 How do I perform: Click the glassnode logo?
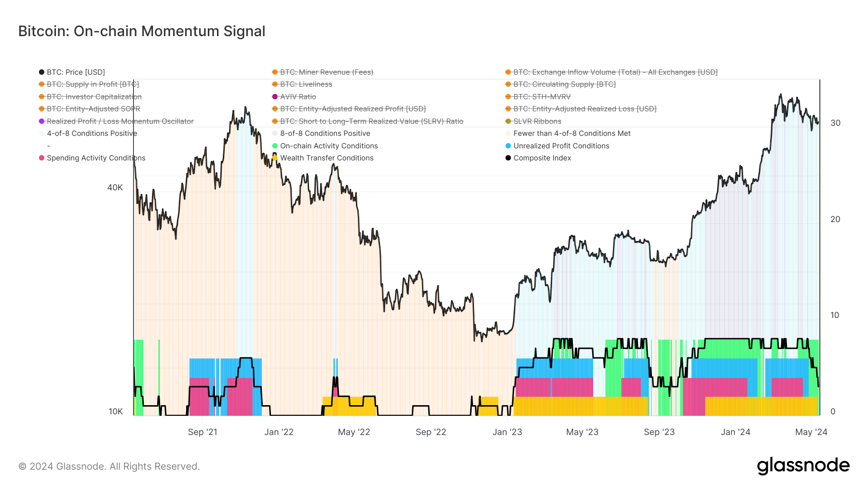pos(803,466)
